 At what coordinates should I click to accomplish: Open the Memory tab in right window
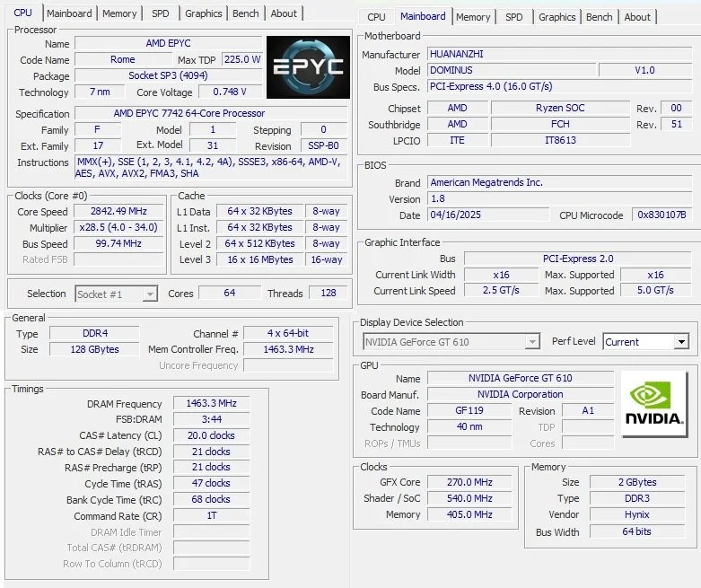(473, 17)
